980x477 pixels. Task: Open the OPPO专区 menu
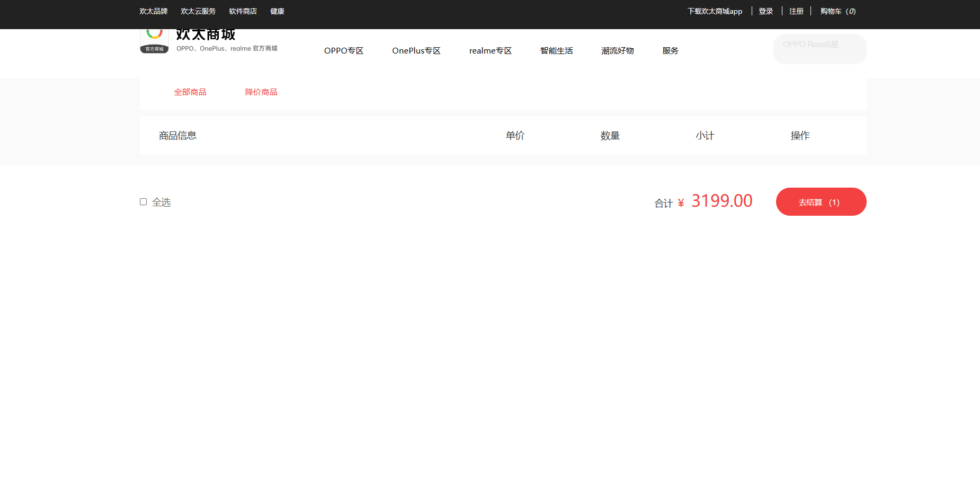tap(344, 51)
